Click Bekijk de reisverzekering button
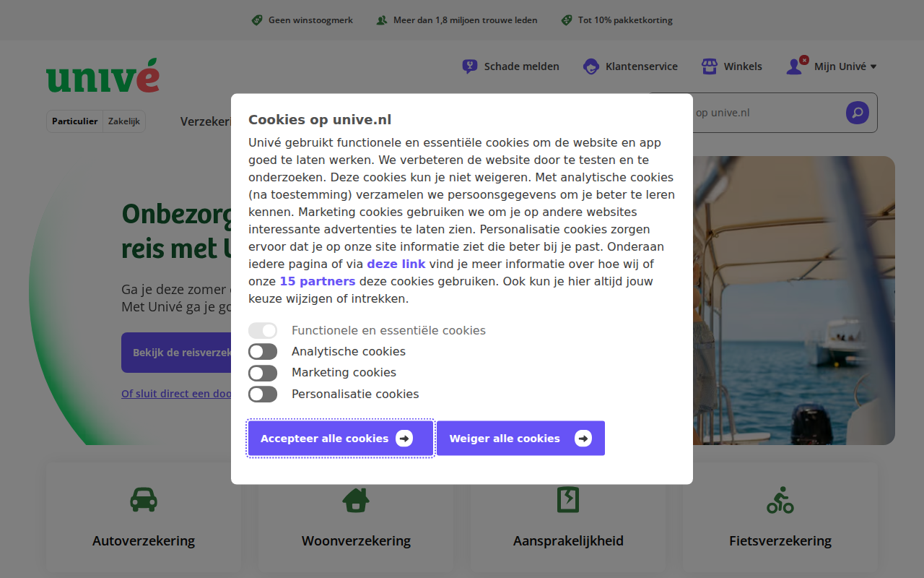 (176, 353)
